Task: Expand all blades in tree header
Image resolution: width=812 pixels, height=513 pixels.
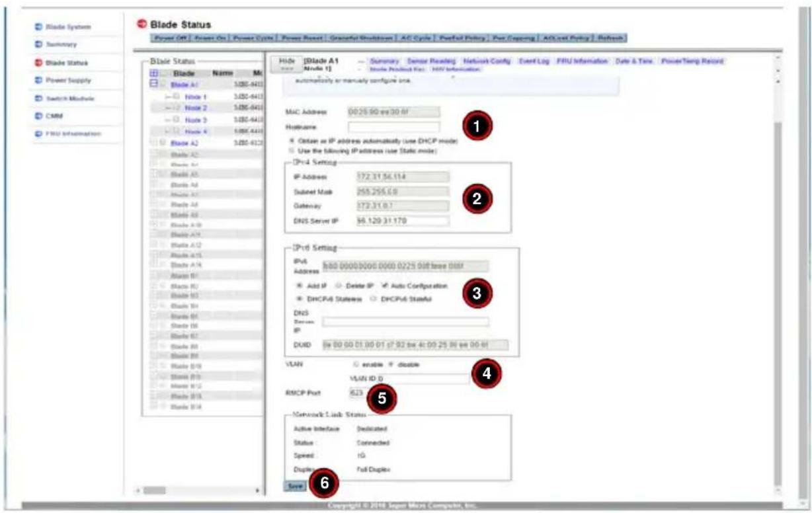Action: coord(154,75)
